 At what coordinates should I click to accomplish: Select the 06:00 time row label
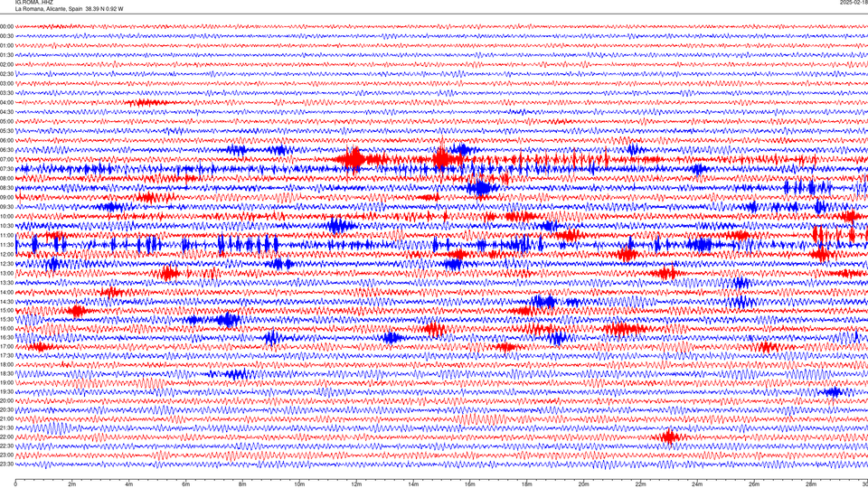click(6, 141)
